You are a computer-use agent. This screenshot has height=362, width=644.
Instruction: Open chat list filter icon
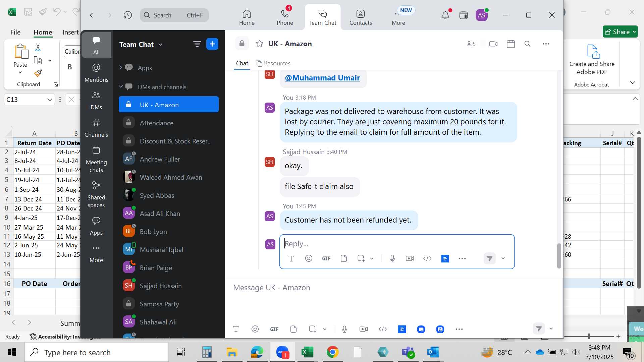click(x=197, y=44)
